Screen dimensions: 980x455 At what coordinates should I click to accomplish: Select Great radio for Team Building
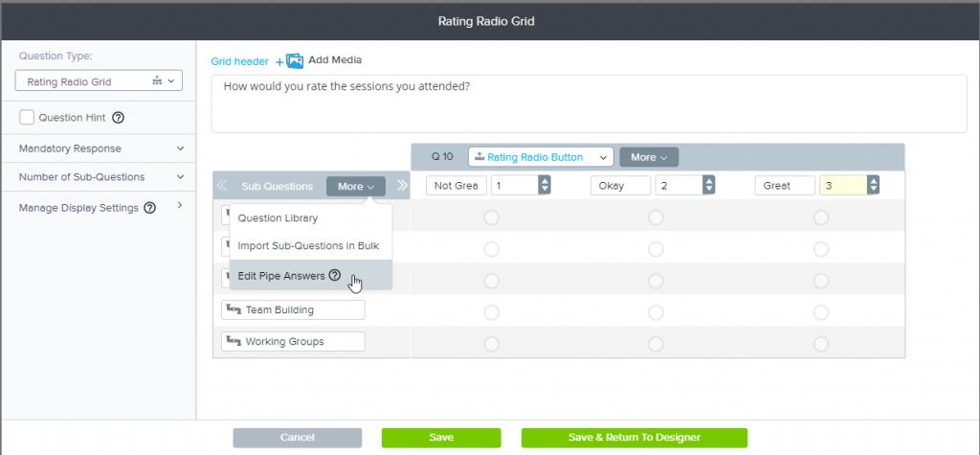(820, 312)
